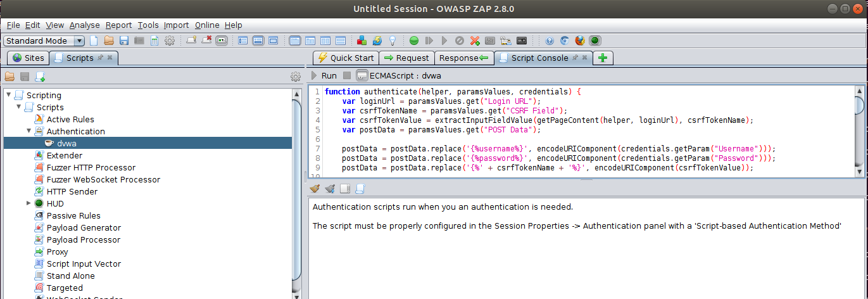
Task: Open the Analyse menu
Action: [x=84, y=25]
